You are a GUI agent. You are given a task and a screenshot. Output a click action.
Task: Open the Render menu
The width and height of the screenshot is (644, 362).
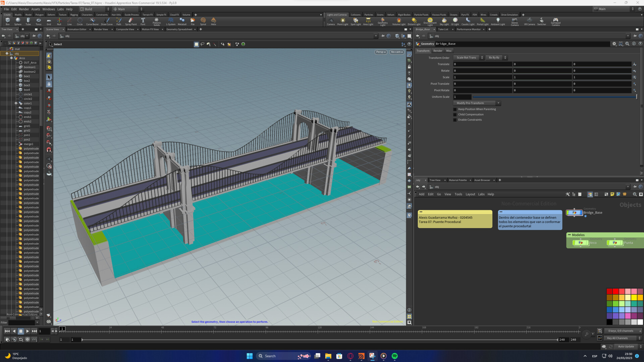(x=23, y=9)
